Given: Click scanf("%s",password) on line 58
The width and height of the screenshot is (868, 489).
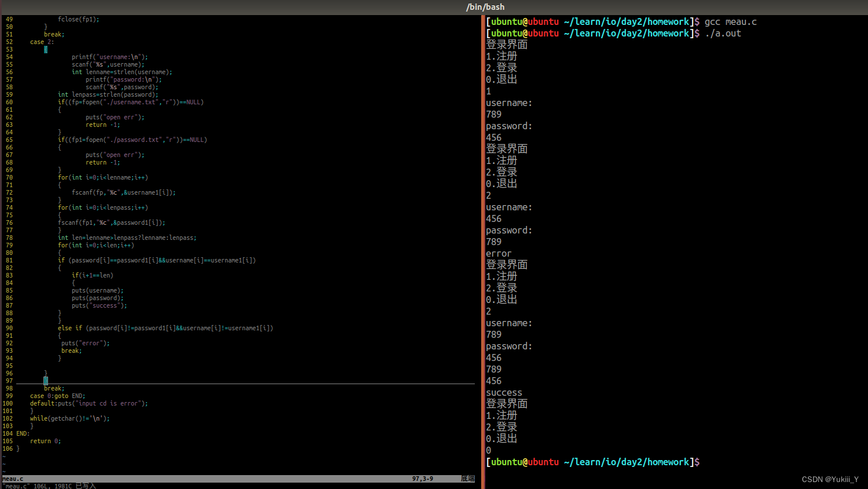Looking at the screenshot, I should coord(122,87).
